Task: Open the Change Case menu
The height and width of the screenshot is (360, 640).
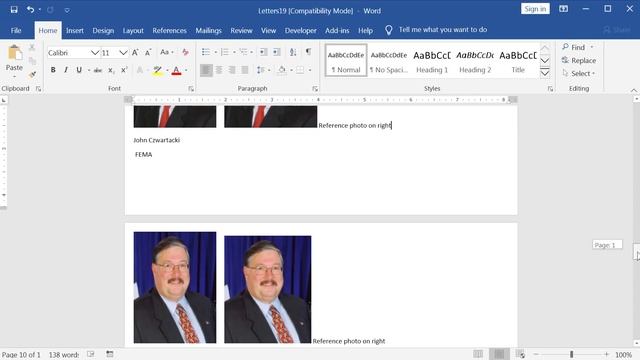Action: [167, 52]
